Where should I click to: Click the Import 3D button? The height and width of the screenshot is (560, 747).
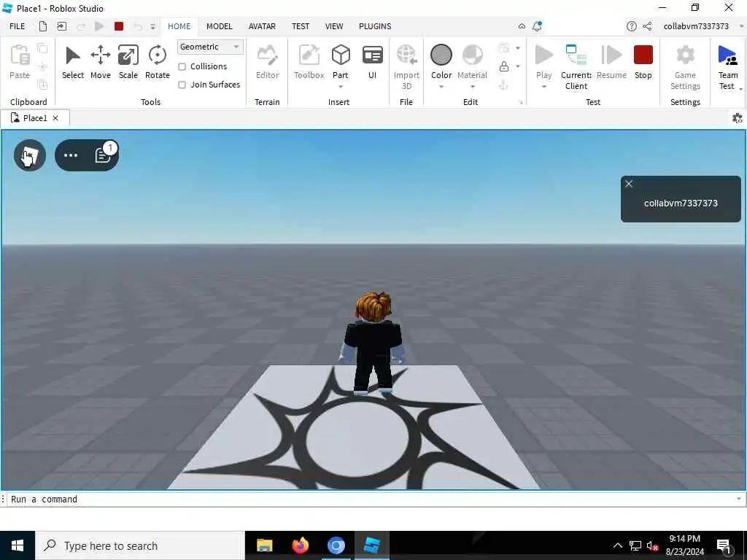[x=406, y=66]
